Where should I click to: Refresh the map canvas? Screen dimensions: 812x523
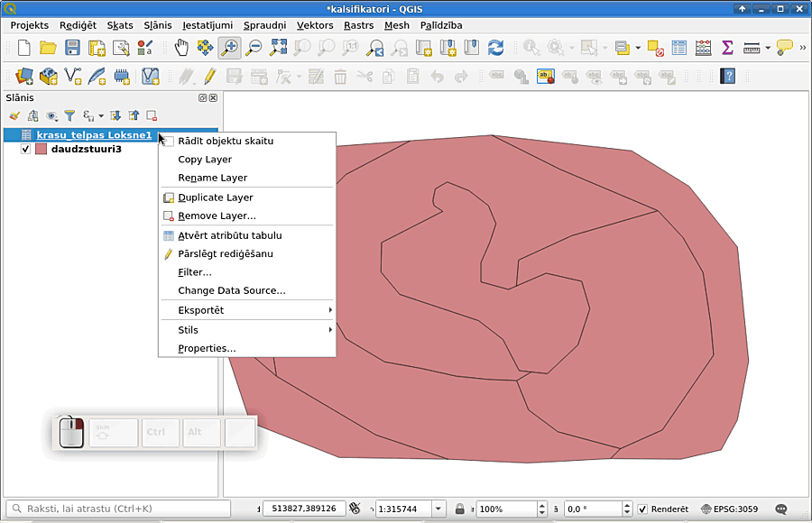[495, 48]
